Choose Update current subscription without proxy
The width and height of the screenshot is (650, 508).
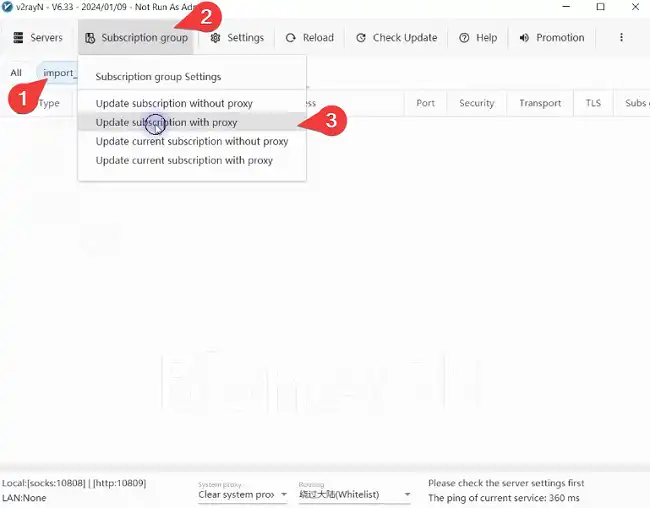pyautogui.click(x=192, y=141)
